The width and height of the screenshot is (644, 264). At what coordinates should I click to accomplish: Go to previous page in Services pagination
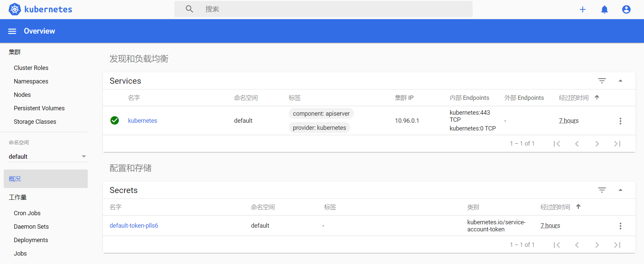click(577, 144)
